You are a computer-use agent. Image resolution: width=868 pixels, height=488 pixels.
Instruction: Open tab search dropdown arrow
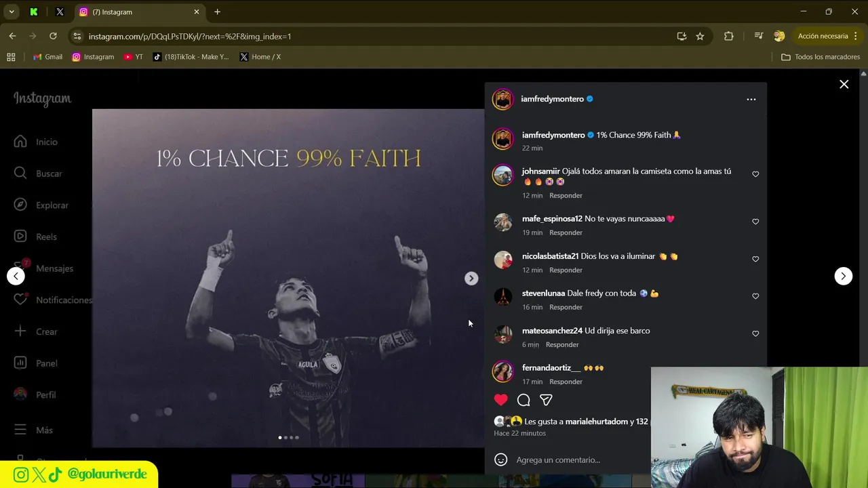click(12, 12)
